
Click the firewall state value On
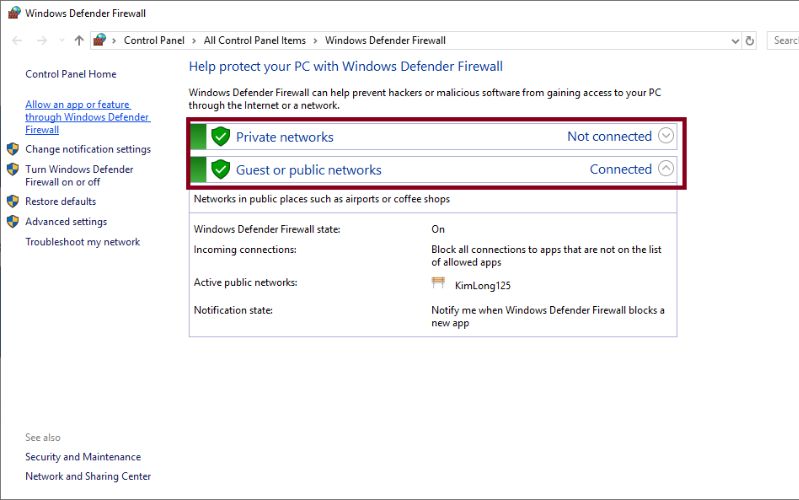coord(438,229)
